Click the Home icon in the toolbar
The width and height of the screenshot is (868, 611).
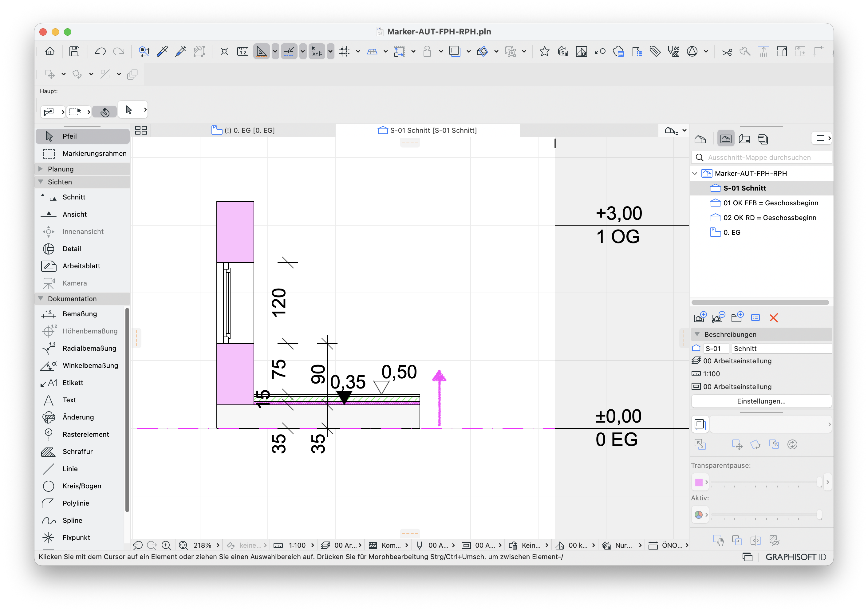(x=50, y=51)
